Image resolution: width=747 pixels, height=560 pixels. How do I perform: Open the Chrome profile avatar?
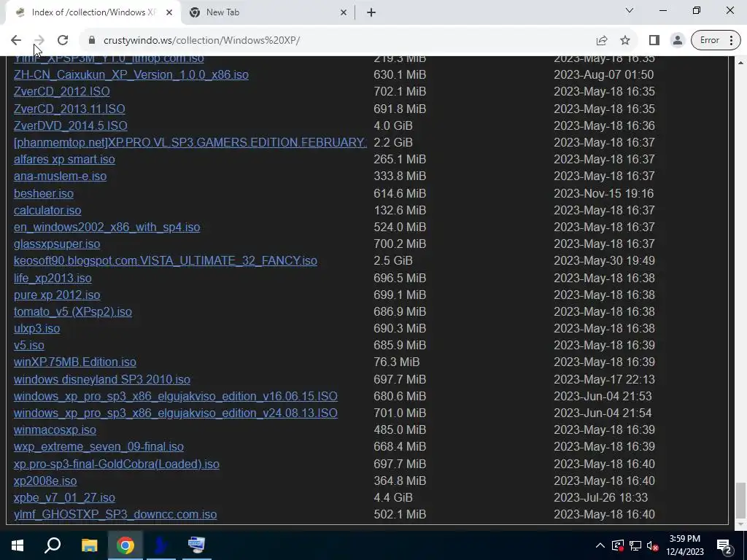point(677,41)
